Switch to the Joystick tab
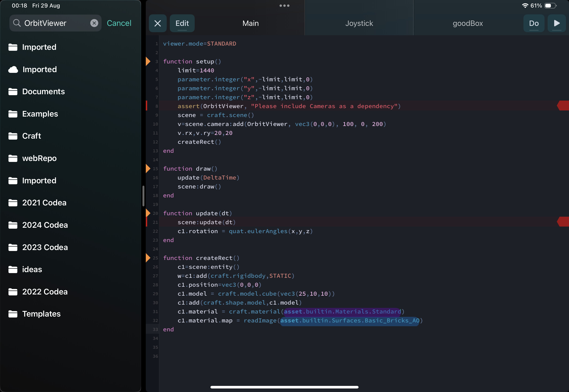Image resolution: width=569 pixels, height=392 pixels. tap(359, 23)
